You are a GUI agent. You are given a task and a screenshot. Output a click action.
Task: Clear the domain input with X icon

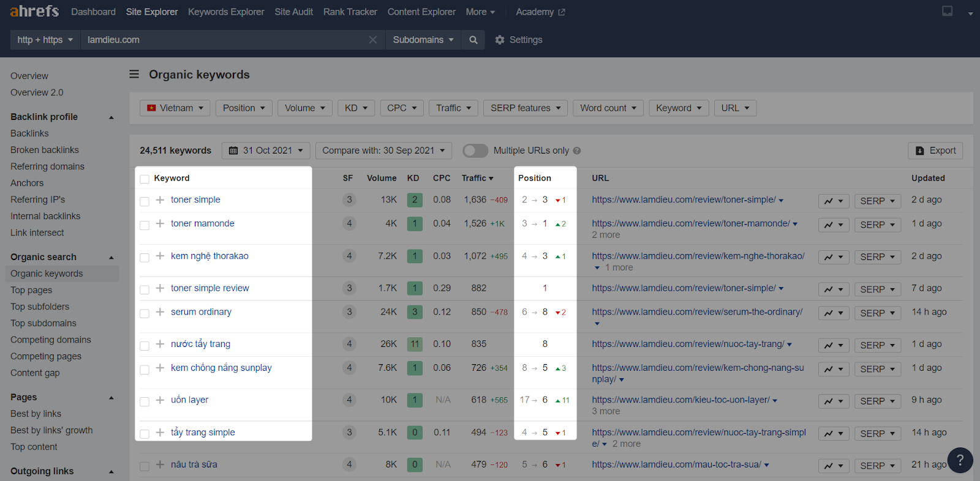[372, 40]
